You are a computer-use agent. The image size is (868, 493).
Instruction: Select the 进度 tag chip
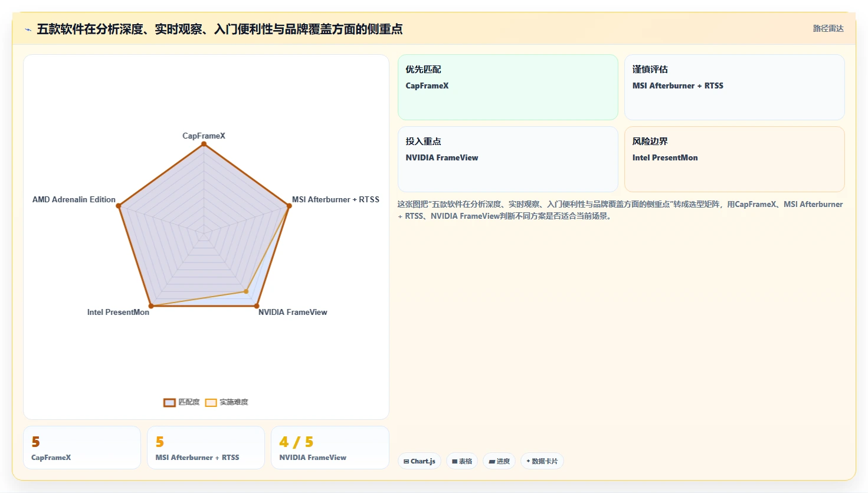click(499, 461)
